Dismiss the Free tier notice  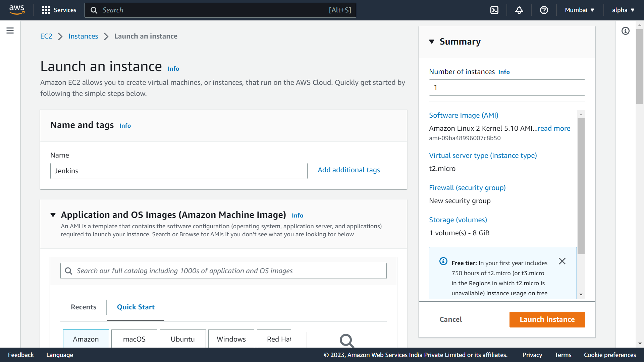562,261
